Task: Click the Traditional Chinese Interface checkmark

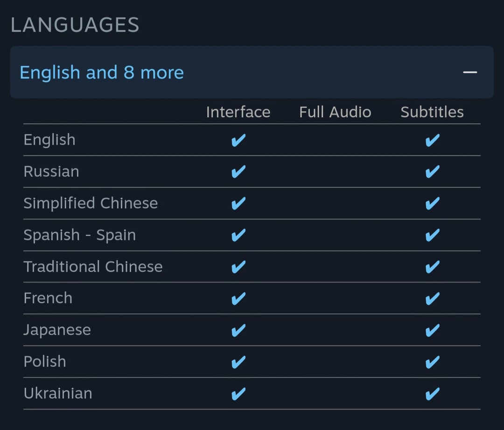Action: (238, 267)
